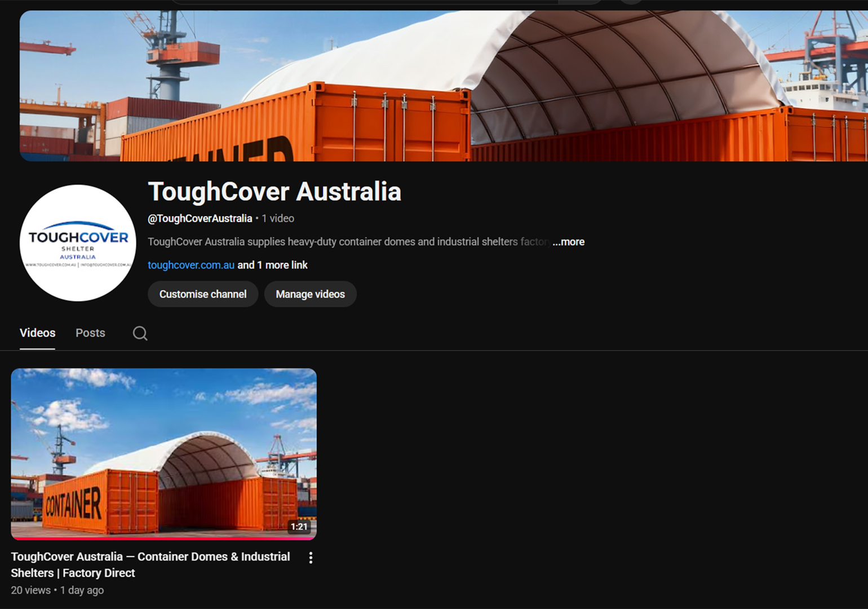Image resolution: width=868 pixels, height=609 pixels.
Task: Open the toughcover.com.au link
Action: (191, 265)
